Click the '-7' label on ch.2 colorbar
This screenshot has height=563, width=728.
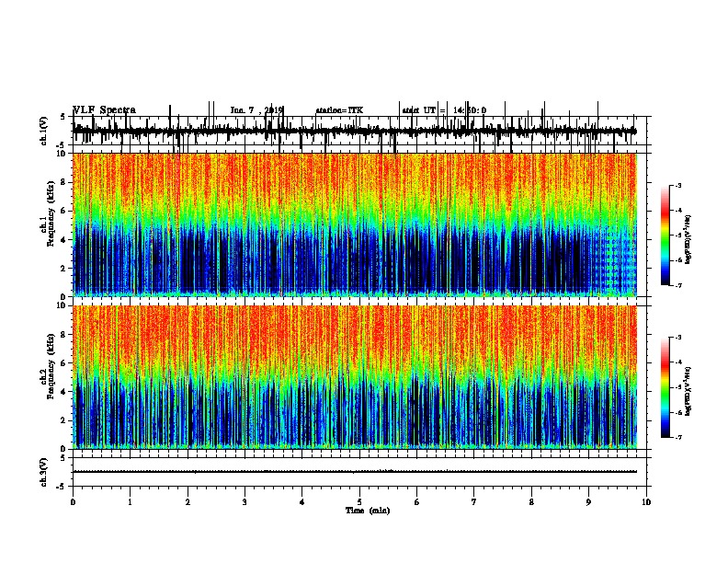tap(677, 438)
